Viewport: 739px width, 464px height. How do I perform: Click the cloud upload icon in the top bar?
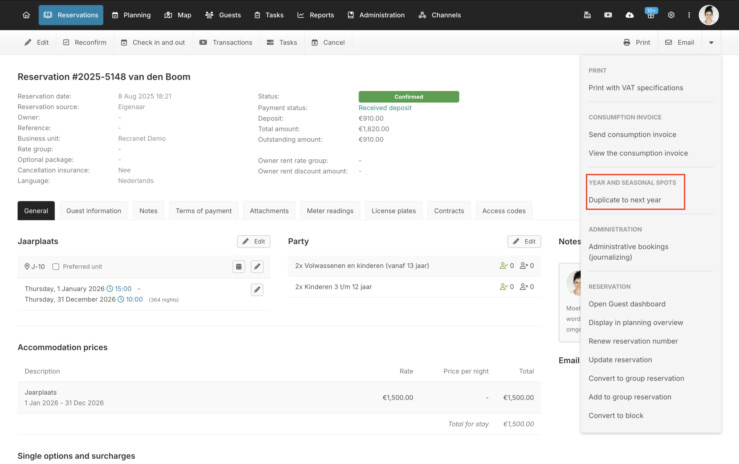pos(629,15)
